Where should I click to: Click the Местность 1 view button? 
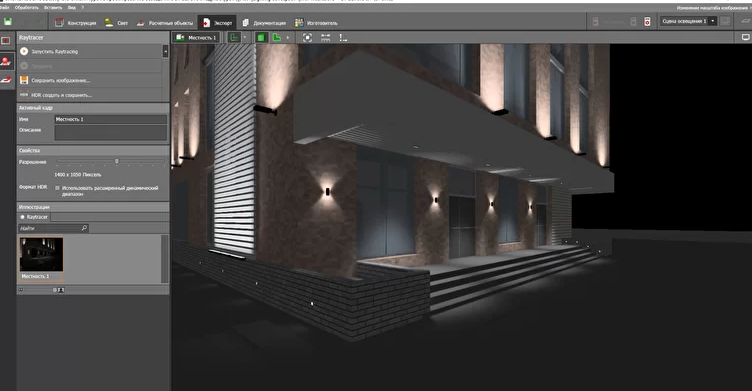click(196, 37)
